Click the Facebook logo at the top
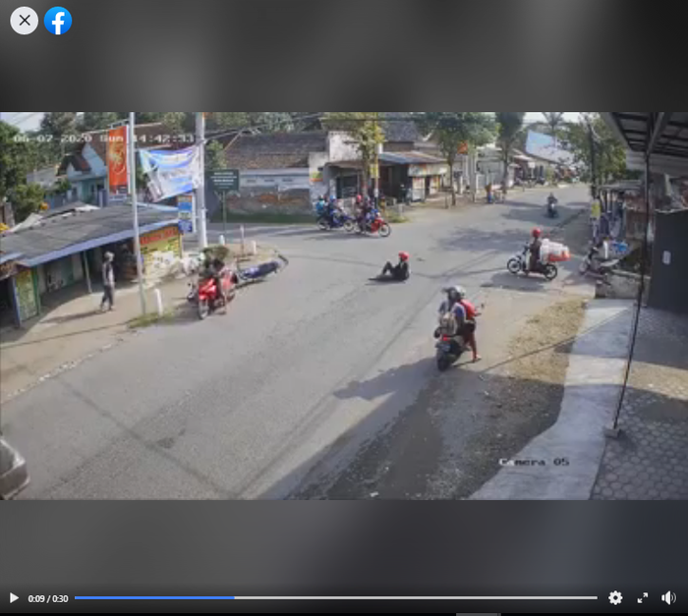The height and width of the screenshot is (616, 688). click(58, 21)
